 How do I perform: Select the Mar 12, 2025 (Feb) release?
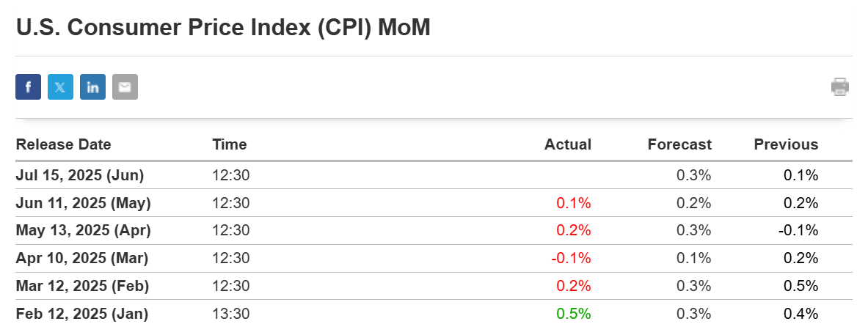[x=434, y=286]
